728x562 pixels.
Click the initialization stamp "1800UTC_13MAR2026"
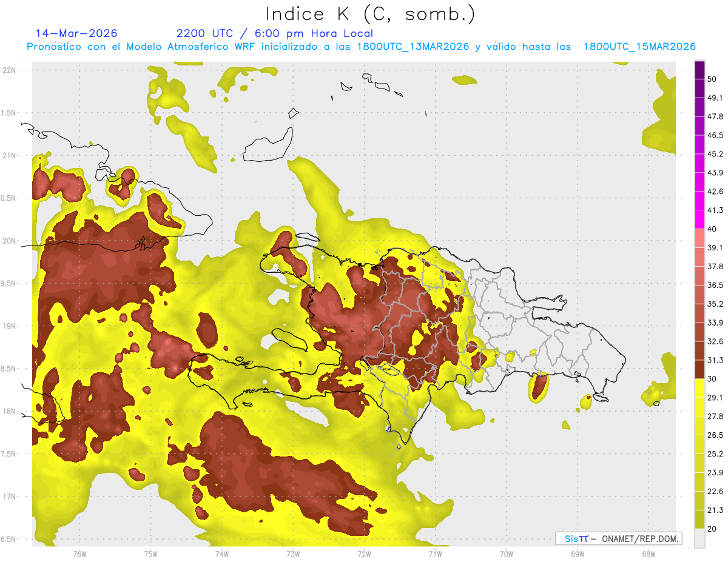tap(414, 47)
